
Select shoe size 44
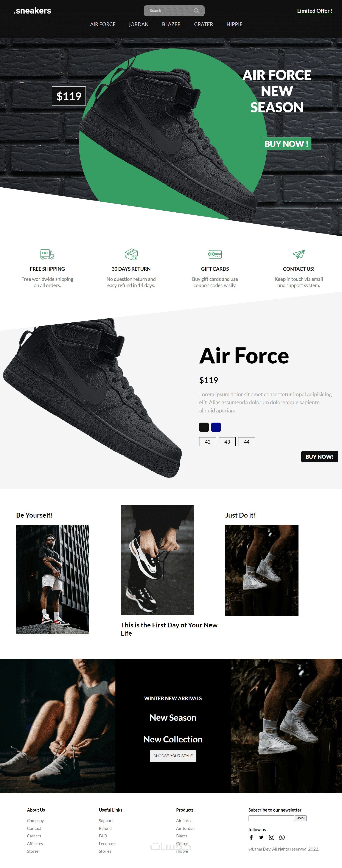(247, 442)
